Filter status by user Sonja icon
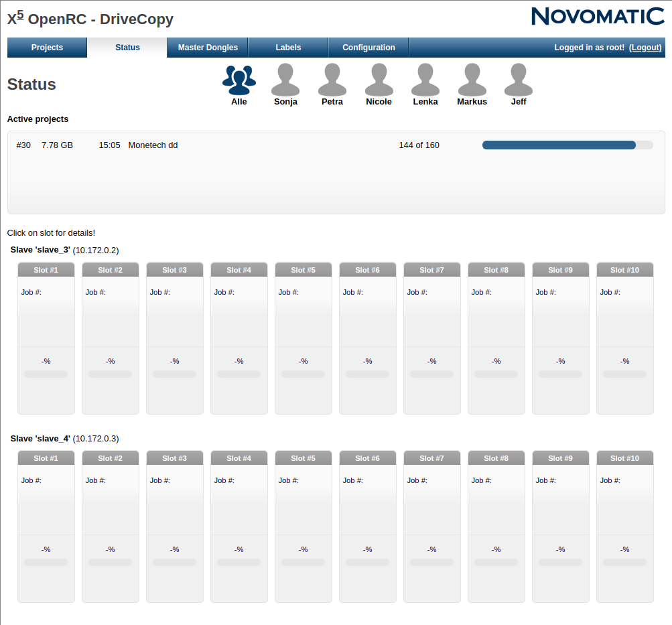 point(285,81)
